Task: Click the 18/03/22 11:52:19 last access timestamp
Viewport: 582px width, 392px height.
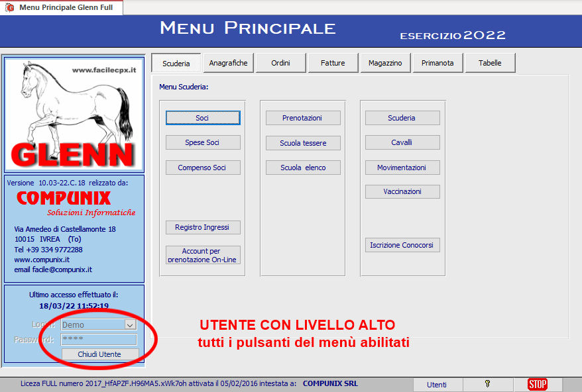Action: pyautogui.click(x=74, y=306)
